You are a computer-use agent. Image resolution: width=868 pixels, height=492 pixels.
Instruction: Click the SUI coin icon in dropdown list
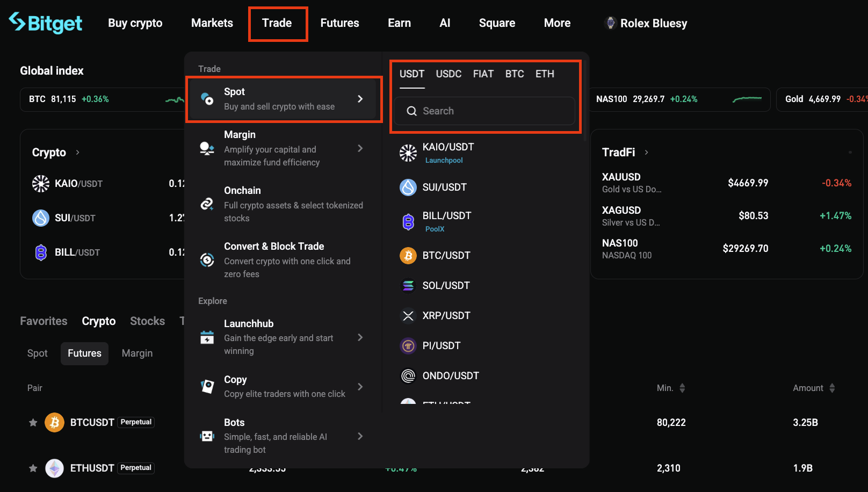pyautogui.click(x=408, y=187)
